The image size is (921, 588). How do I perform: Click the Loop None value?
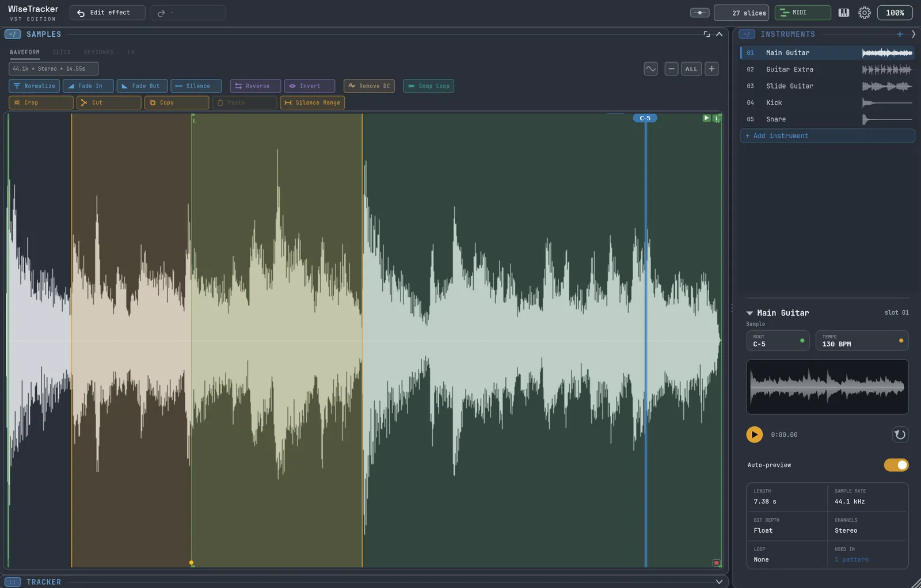(x=761, y=559)
